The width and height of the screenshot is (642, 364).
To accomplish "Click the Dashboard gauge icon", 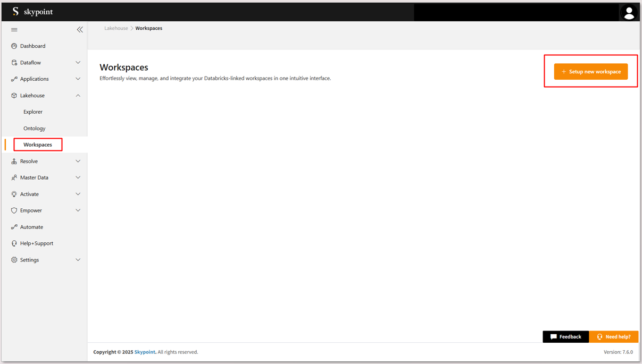I will click(14, 46).
